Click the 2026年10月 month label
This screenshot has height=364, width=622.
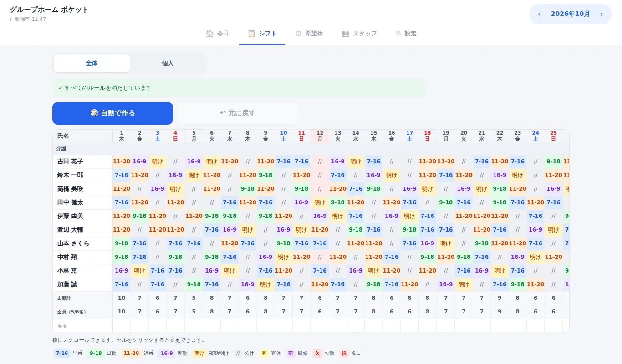(570, 14)
